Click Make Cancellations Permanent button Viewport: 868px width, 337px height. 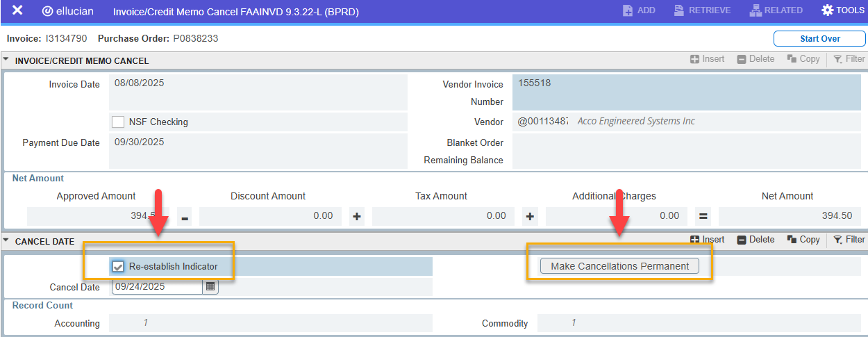[619, 266]
